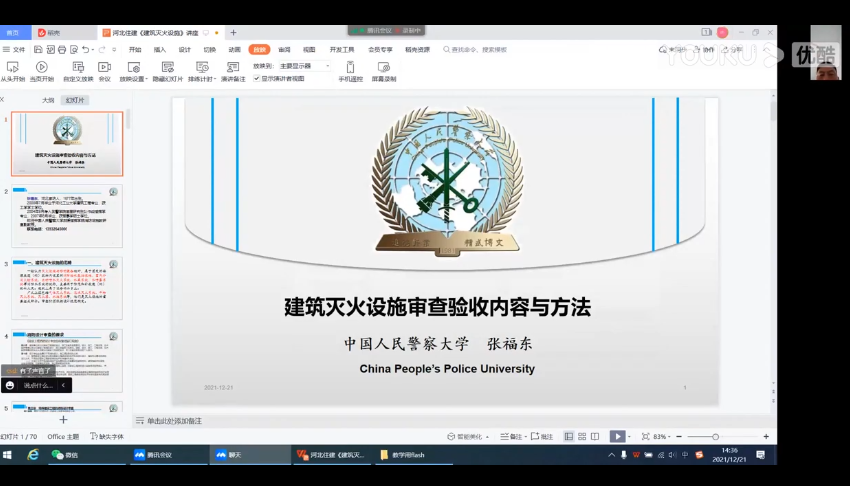
Task: Click Phone Remote (手机遥控) icon
Action: click(350, 67)
